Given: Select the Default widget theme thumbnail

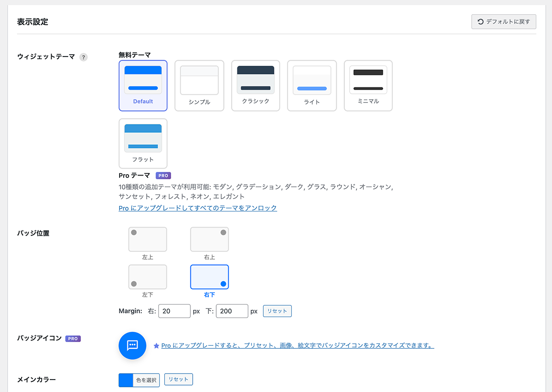Looking at the screenshot, I should click(x=143, y=85).
